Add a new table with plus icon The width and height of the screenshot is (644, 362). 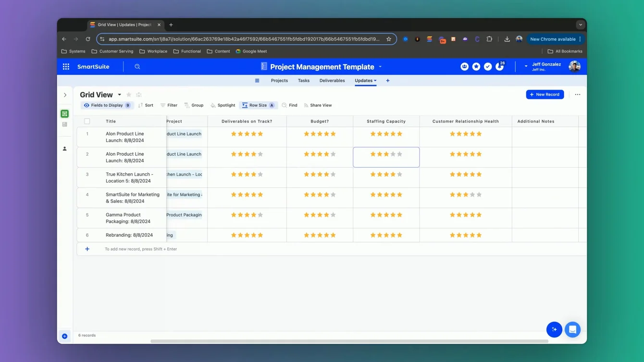click(x=388, y=81)
